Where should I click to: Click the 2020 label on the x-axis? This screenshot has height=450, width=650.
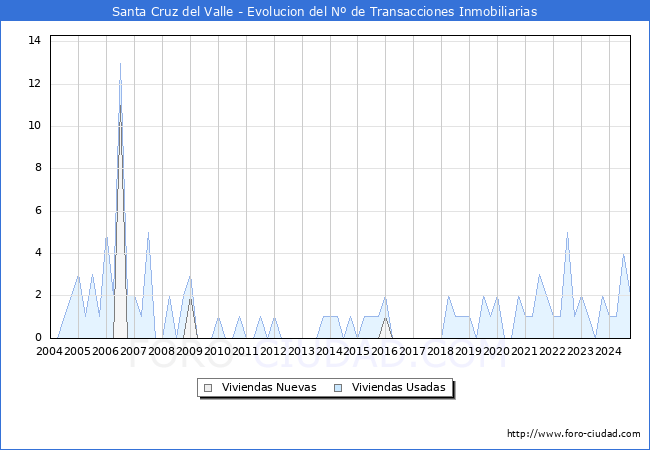point(496,352)
